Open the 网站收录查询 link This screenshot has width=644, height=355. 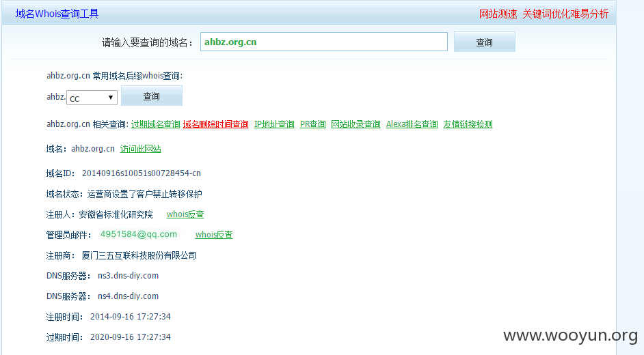pyautogui.click(x=355, y=124)
